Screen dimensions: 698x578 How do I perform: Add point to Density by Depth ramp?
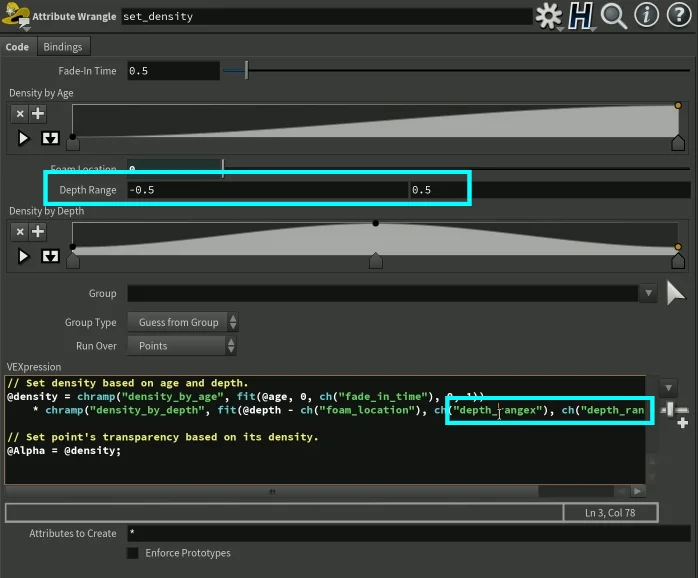pos(38,232)
